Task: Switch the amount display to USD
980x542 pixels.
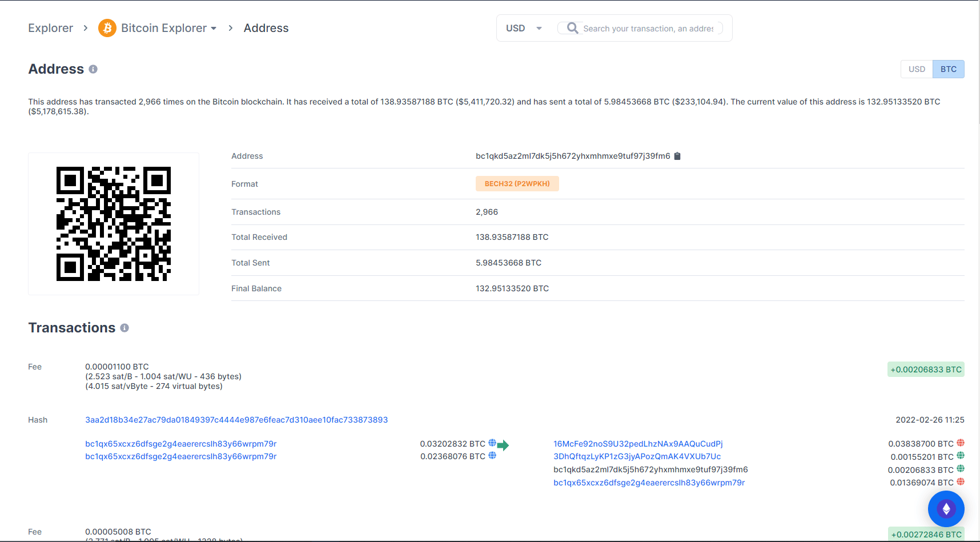Action: pos(917,69)
